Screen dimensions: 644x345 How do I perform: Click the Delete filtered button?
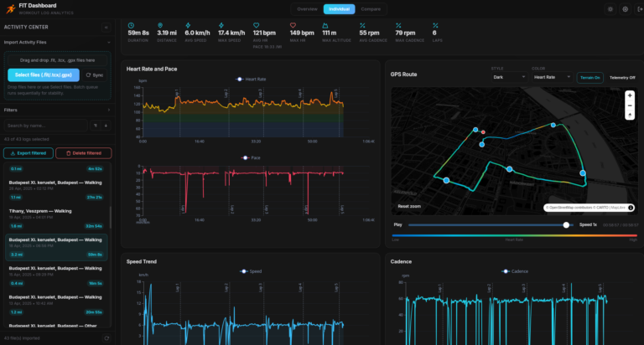click(x=83, y=153)
